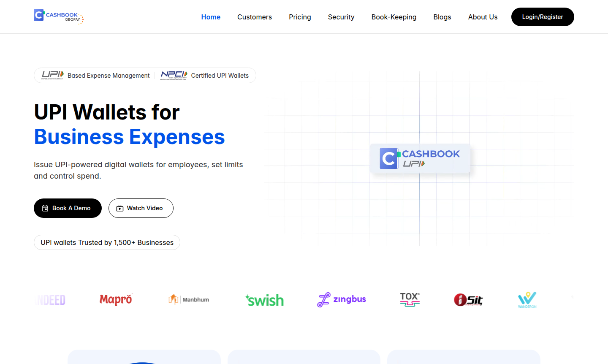The image size is (608, 364).
Task: Click the TOX brand logo
Action: point(410,299)
